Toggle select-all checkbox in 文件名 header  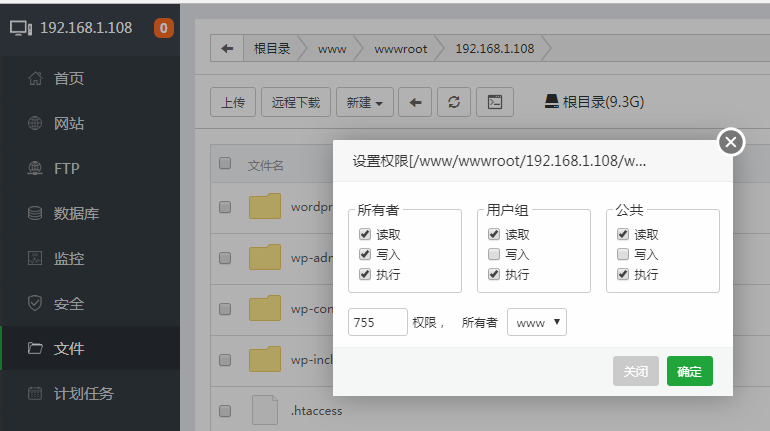225,163
